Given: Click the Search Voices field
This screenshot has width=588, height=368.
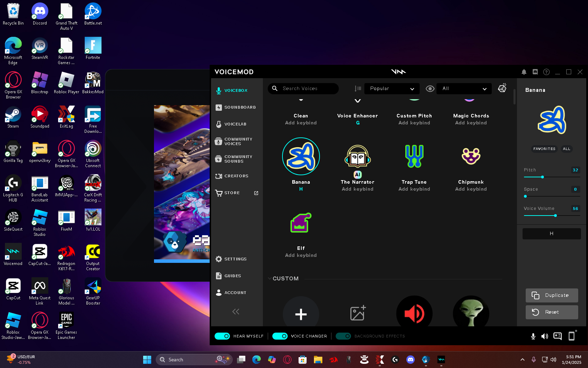Looking at the screenshot, I should (x=303, y=89).
